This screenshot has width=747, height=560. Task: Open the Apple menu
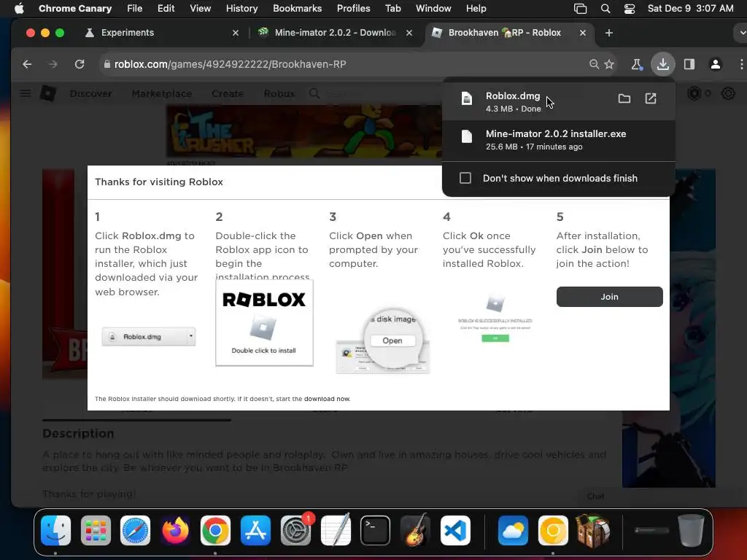point(19,9)
